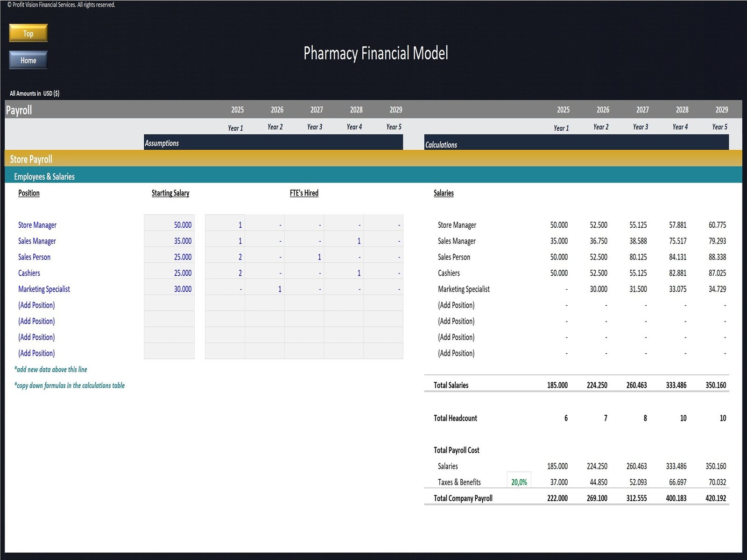This screenshot has height=560, width=747.
Task: Select Store Manager Year 1 FTE cell
Action: (x=225, y=225)
